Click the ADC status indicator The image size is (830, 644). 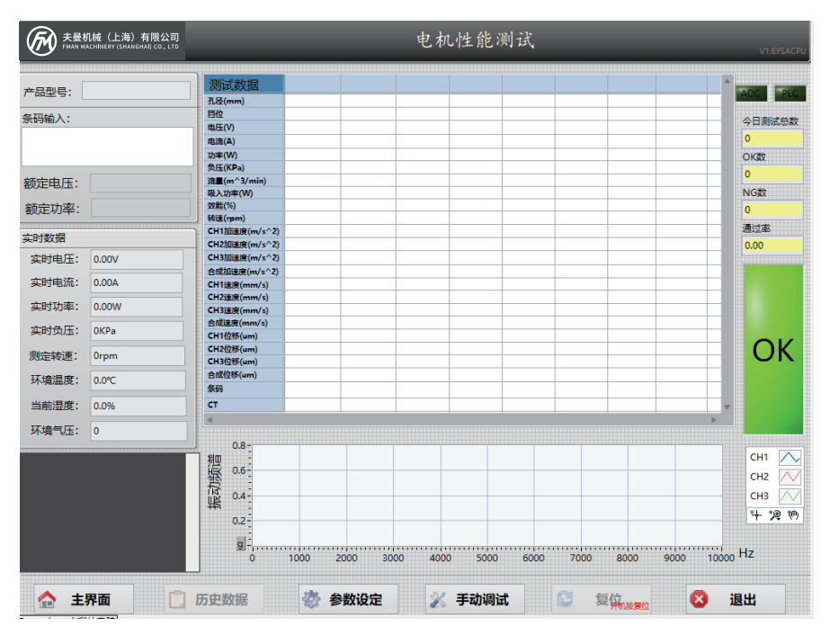pyautogui.click(x=751, y=94)
